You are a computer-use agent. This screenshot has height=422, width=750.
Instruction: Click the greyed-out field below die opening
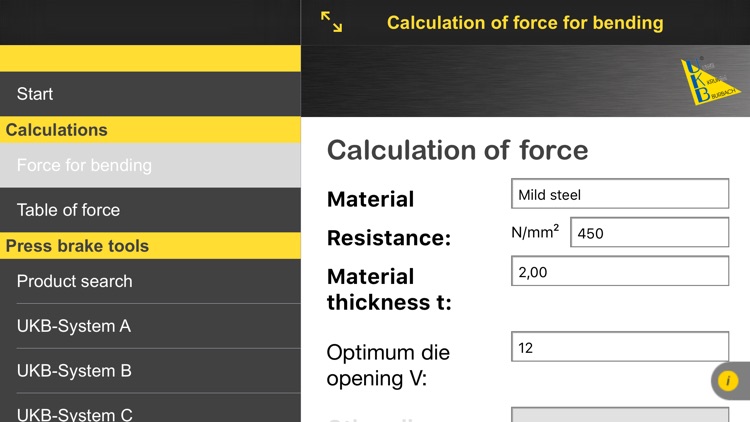point(619,414)
